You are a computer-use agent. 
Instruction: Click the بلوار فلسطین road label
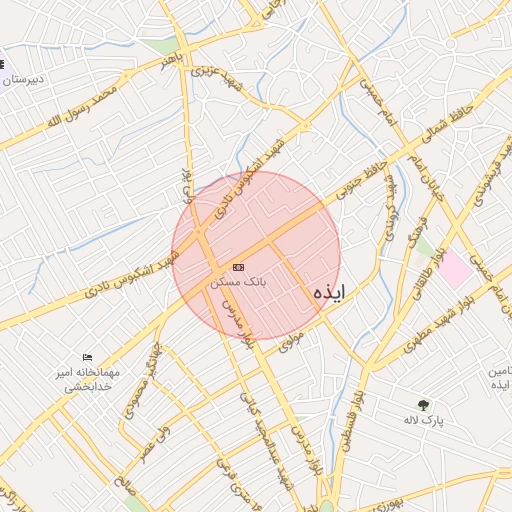point(353,421)
